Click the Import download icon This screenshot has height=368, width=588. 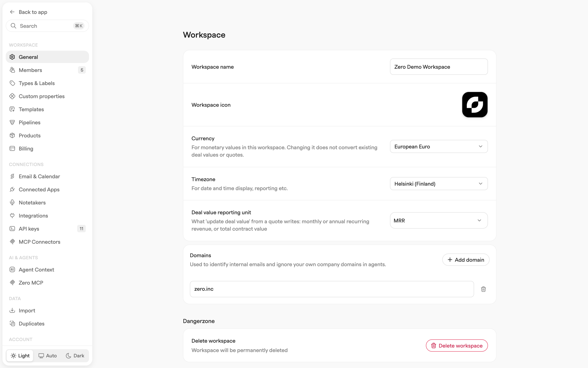[x=12, y=311]
